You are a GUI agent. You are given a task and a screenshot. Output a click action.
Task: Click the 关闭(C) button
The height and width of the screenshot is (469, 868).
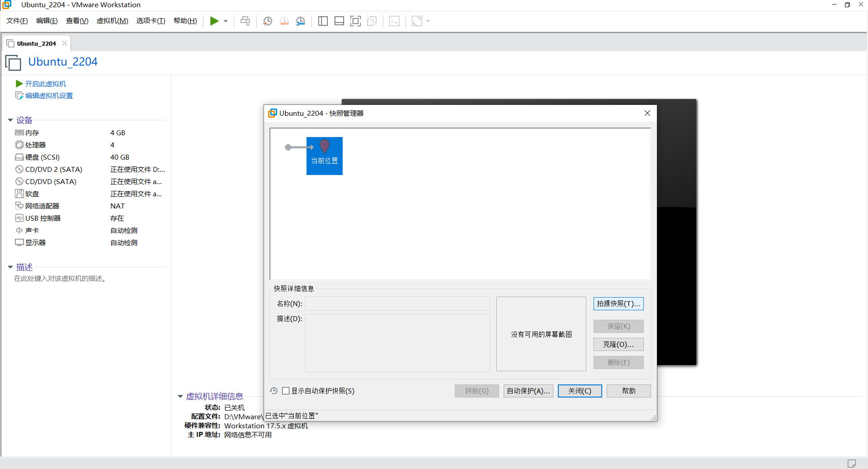tap(580, 391)
